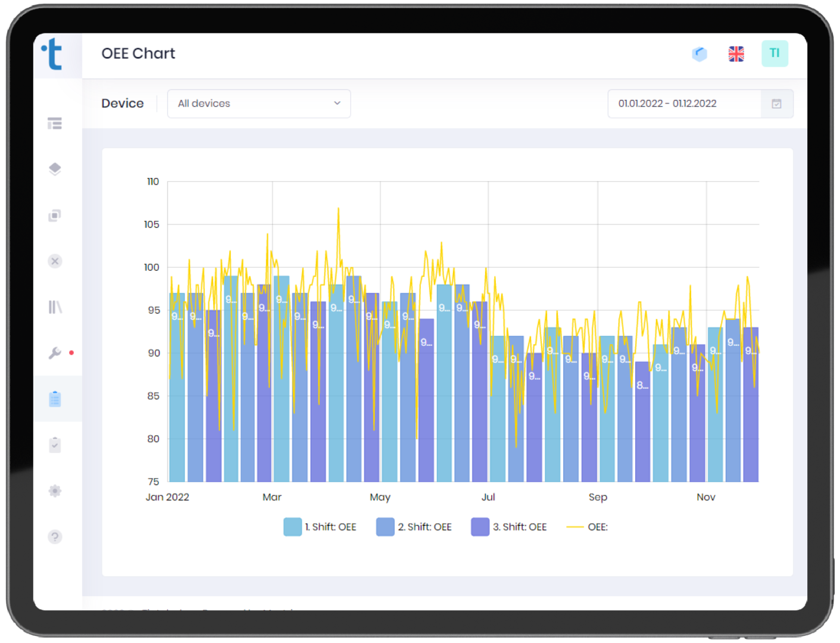Screen dimensions: 840x643
Task: Toggle 3. Shift: OEE legend series
Action: [x=509, y=527]
